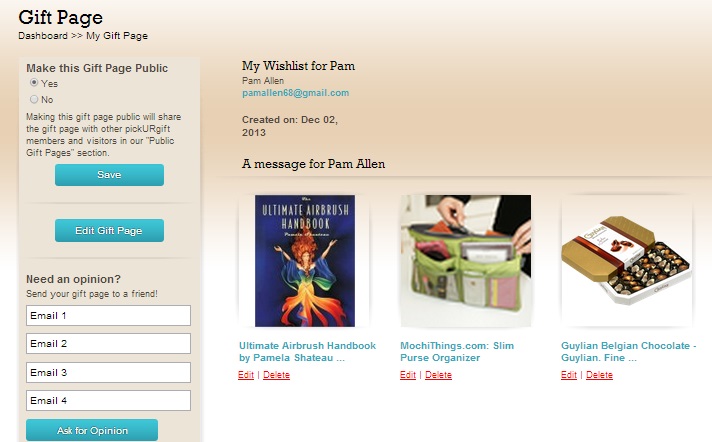
Task: Click Ask for Opinion button
Action: click(x=92, y=430)
